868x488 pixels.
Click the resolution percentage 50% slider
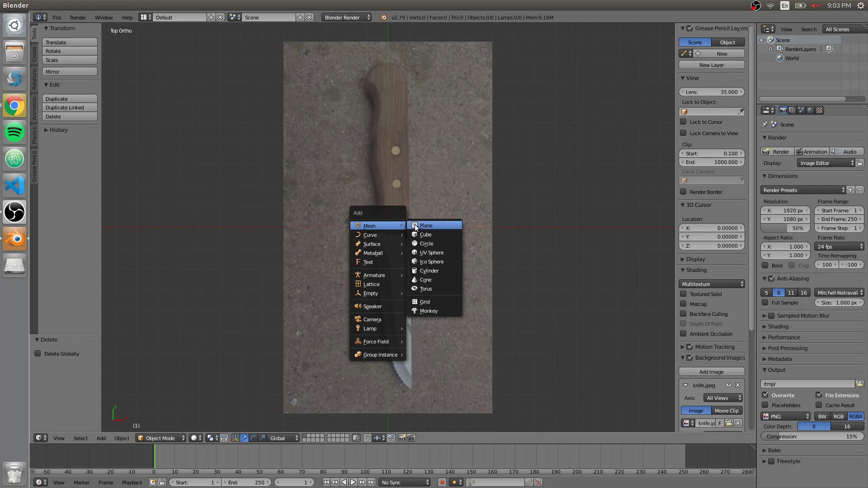[786, 228]
